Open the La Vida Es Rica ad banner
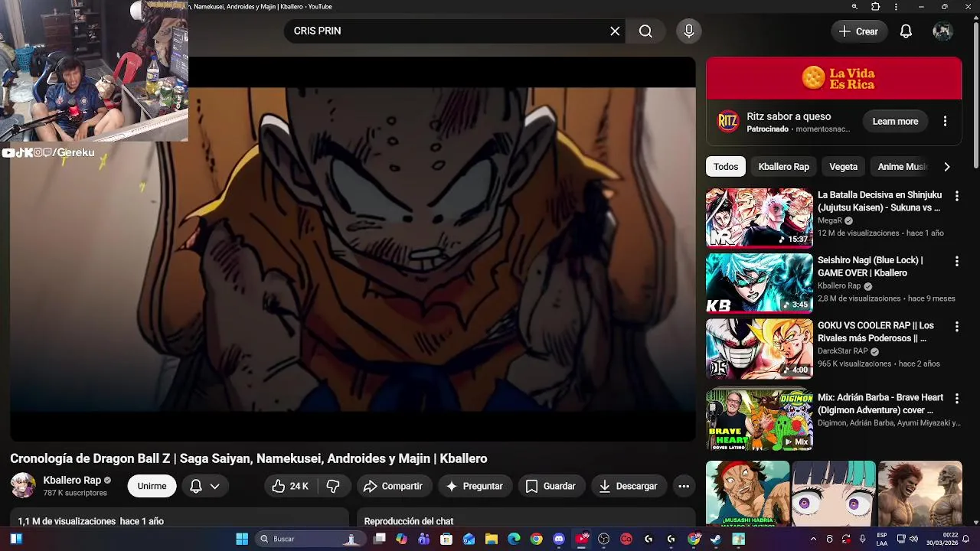This screenshot has height=551, width=980. (x=834, y=78)
